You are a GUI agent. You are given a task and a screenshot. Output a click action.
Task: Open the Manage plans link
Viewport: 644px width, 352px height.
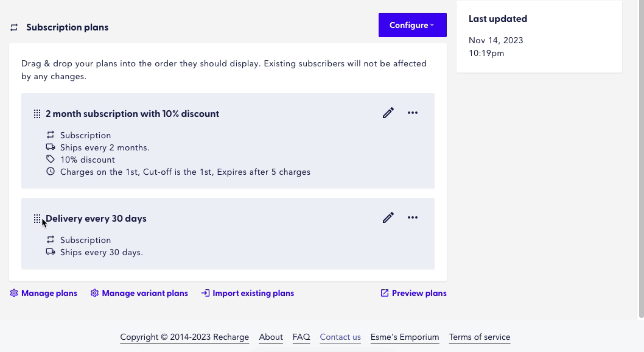(49, 293)
